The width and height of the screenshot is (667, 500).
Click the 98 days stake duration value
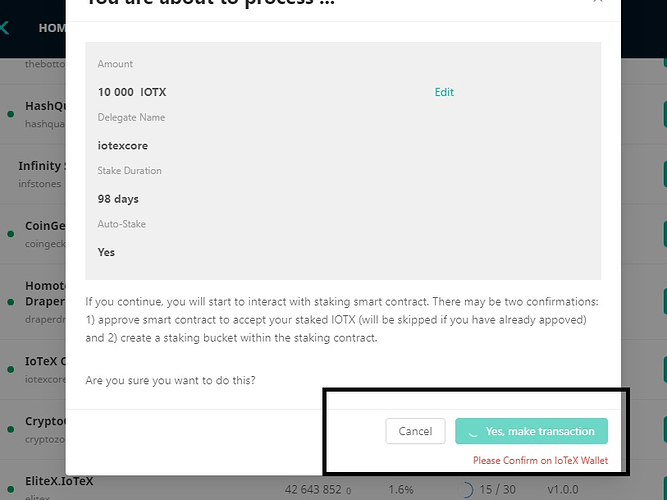point(118,199)
